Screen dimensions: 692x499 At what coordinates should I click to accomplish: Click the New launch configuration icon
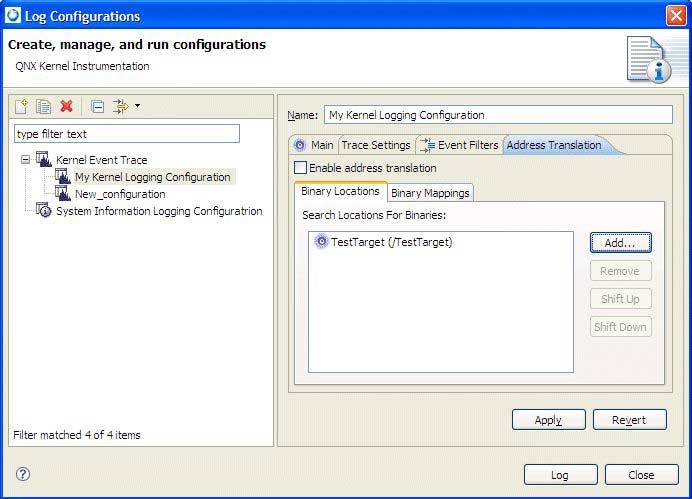coord(22,106)
